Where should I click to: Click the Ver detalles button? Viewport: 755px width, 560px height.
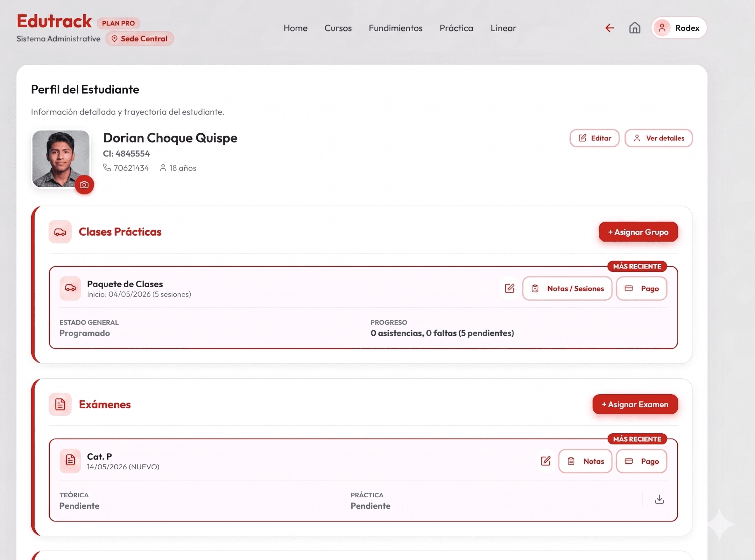coord(659,138)
